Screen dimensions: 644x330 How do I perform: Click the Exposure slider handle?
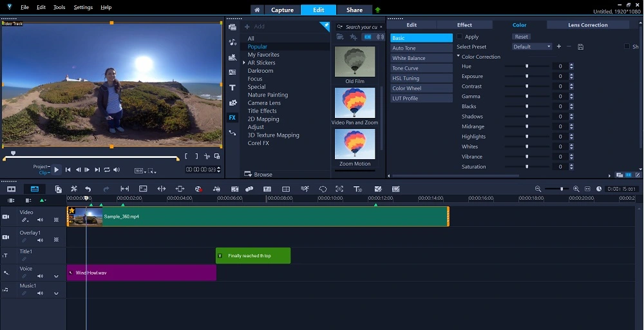click(527, 76)
